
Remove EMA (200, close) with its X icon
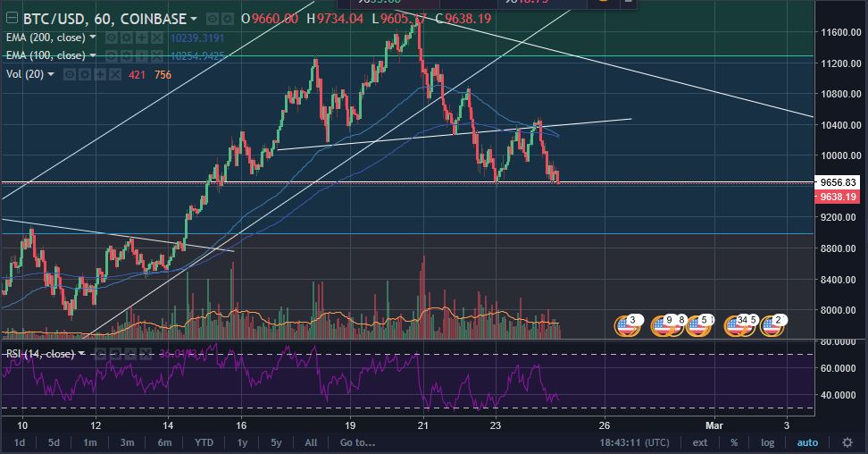(157, 38)
